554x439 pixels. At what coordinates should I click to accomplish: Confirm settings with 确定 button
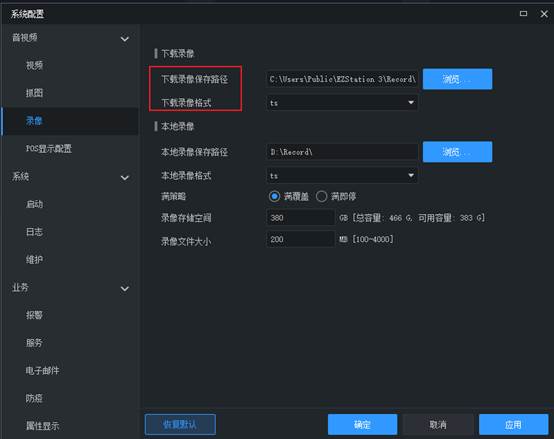pyautogui.click(x=363, y=424)
